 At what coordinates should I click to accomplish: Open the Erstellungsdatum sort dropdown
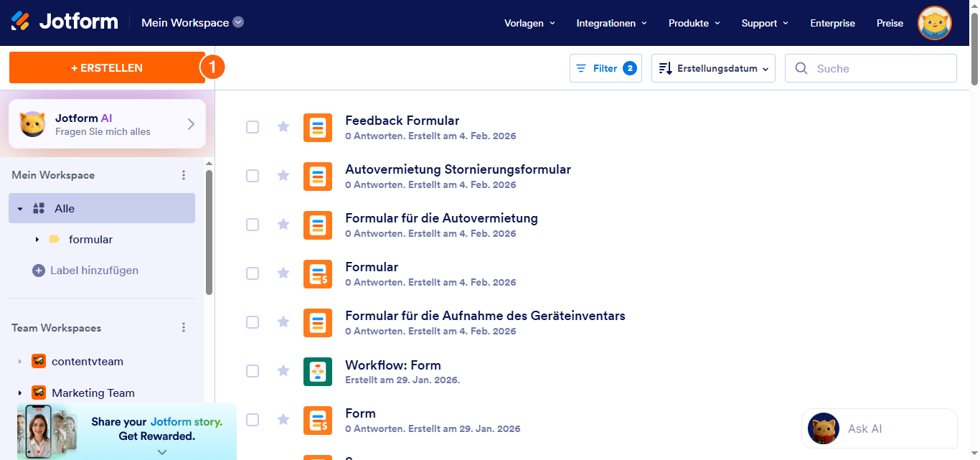click(712, 67)
